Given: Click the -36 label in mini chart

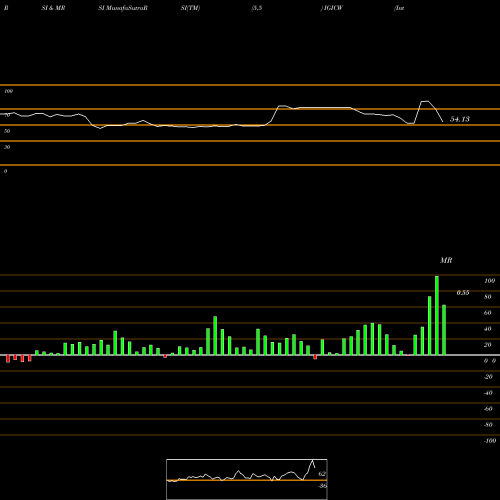Looking at the screenshot, I should 322,486.
